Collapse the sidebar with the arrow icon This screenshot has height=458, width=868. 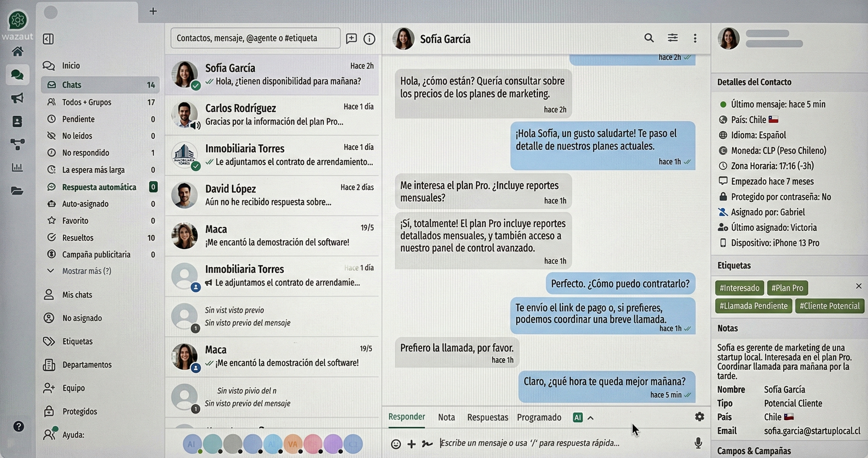(x=48, y=39)
